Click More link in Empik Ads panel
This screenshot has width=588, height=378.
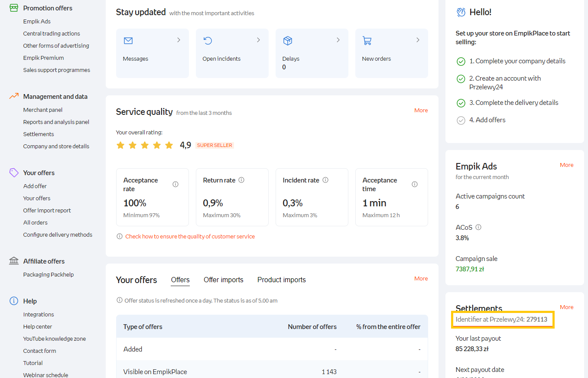tap(566, 165)
